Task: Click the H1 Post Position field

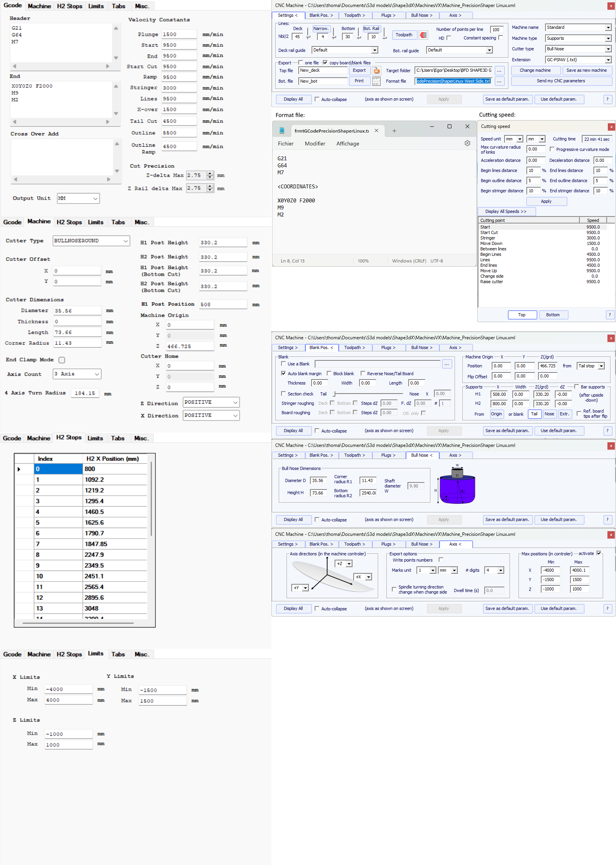Action: 223,305
